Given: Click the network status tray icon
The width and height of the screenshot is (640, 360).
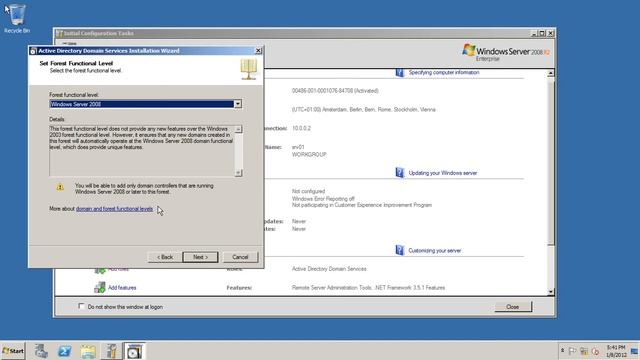Looking at the screenshot, I should 584,351.
